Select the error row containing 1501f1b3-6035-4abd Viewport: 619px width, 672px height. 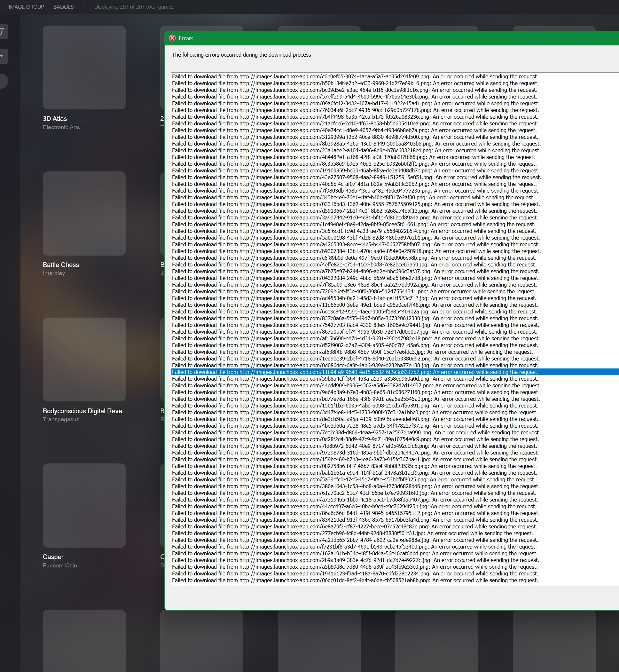tap(395, 405)
